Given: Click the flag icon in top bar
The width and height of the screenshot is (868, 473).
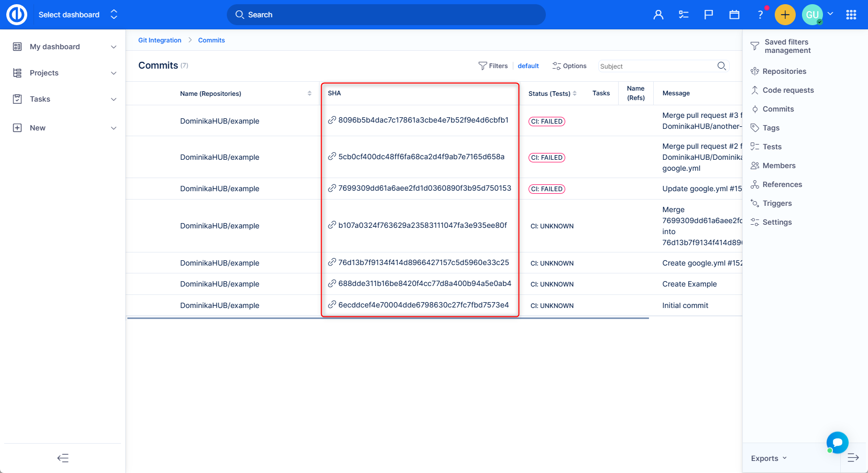Looking at the screenshot, I should coord(708,15).
